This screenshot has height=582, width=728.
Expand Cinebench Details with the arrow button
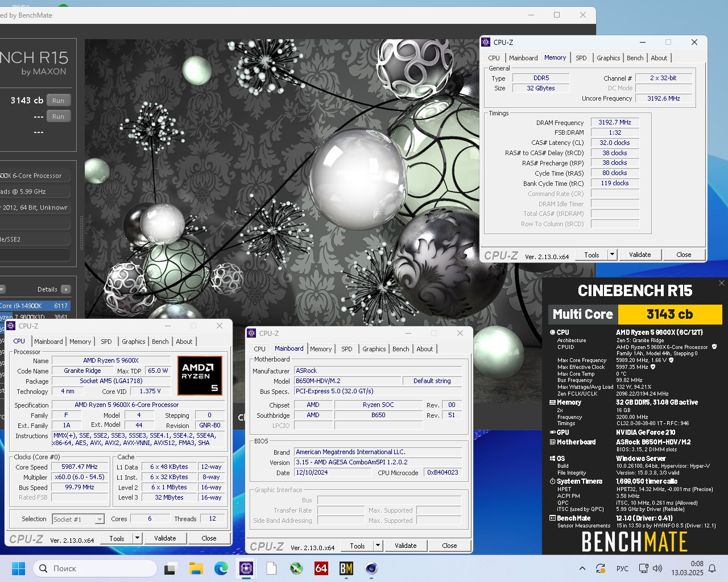66,289
